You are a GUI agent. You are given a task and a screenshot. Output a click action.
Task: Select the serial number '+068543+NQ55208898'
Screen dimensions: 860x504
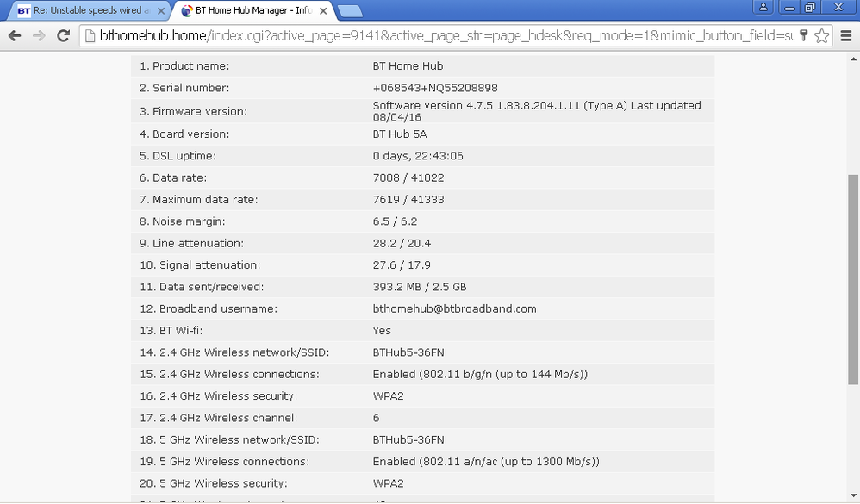pyautogui.click(x=435, y=88)
